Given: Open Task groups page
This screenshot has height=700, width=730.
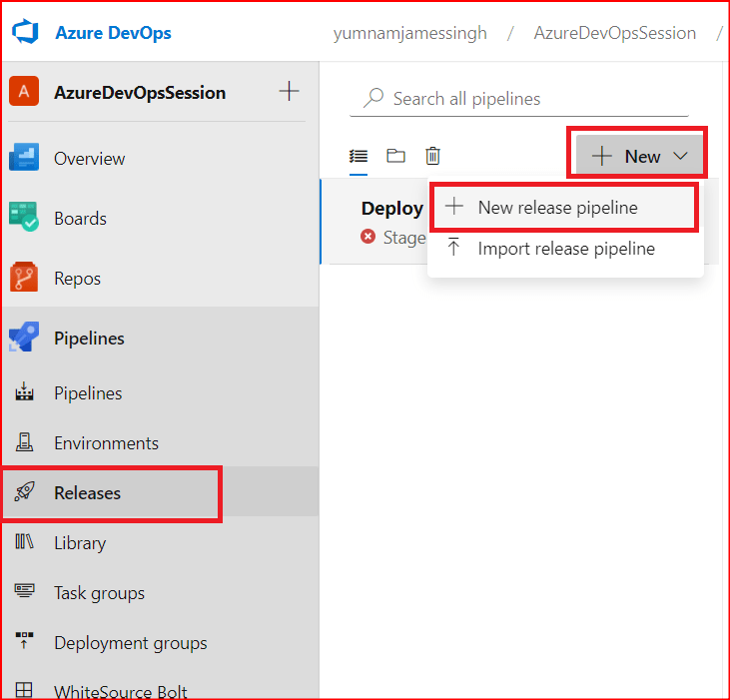Looking at the screenshot, I should tap(99, 593).
